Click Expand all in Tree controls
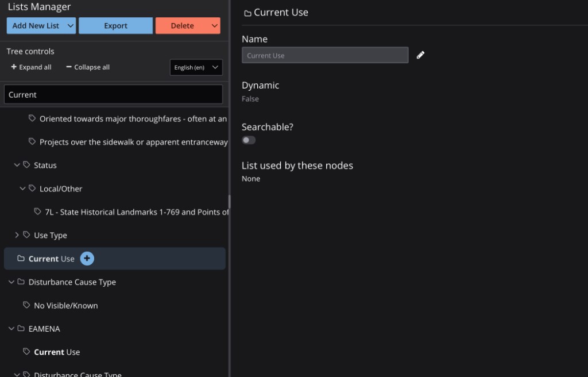588x377 pixels. pos(31,67)
